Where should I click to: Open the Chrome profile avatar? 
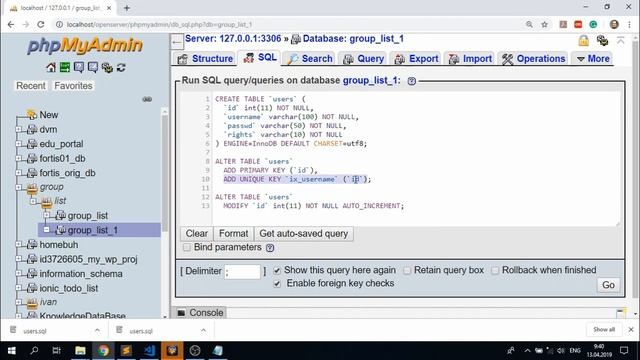614,24
